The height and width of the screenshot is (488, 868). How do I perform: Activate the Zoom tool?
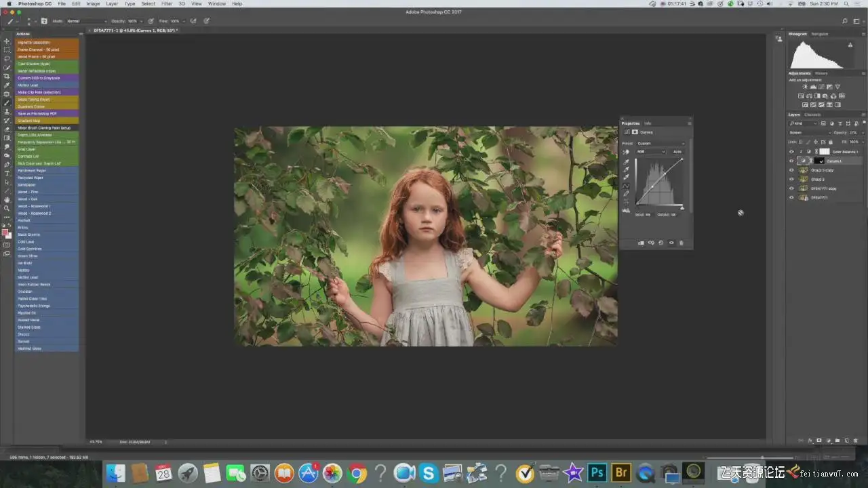[7, 209]
